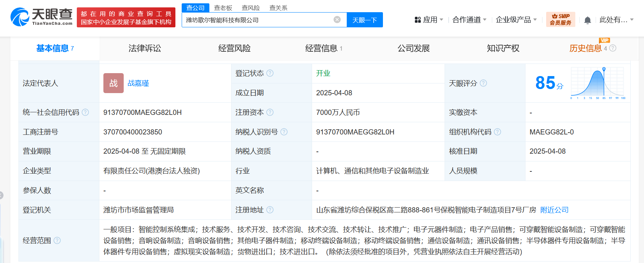Viewport: 644px width, 263px height.
Task: Click 核准日期 value 2025-04-08
Action: (548, 151)
